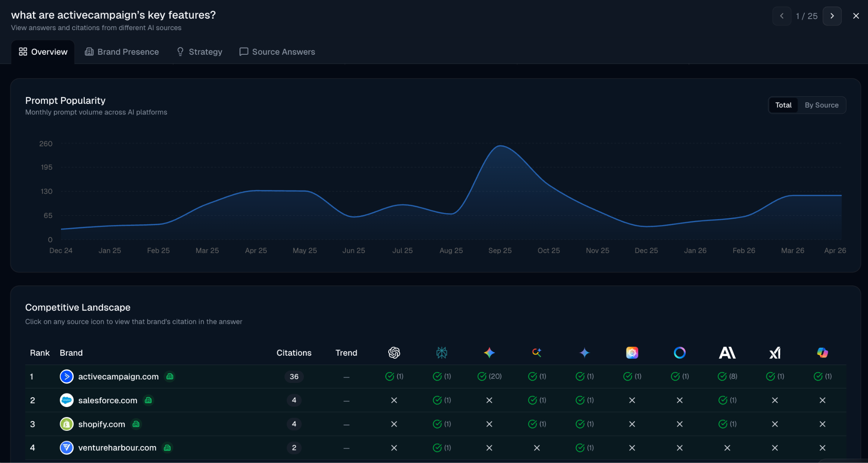Viewport: 868px width, 463px height.
Task: Open the Source Answers tab
Action: (x=277, y=52)
